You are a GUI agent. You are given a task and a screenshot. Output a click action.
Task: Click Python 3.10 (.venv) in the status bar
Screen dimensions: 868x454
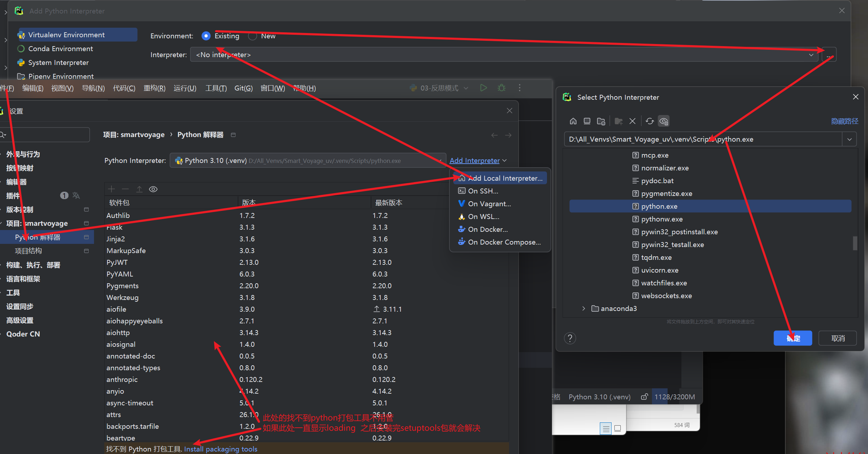599,397
